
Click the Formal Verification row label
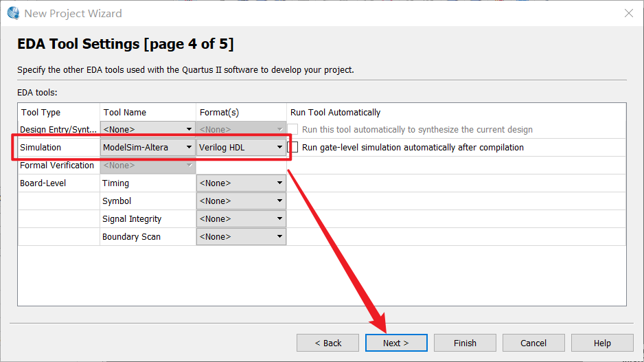pos(57,165)
